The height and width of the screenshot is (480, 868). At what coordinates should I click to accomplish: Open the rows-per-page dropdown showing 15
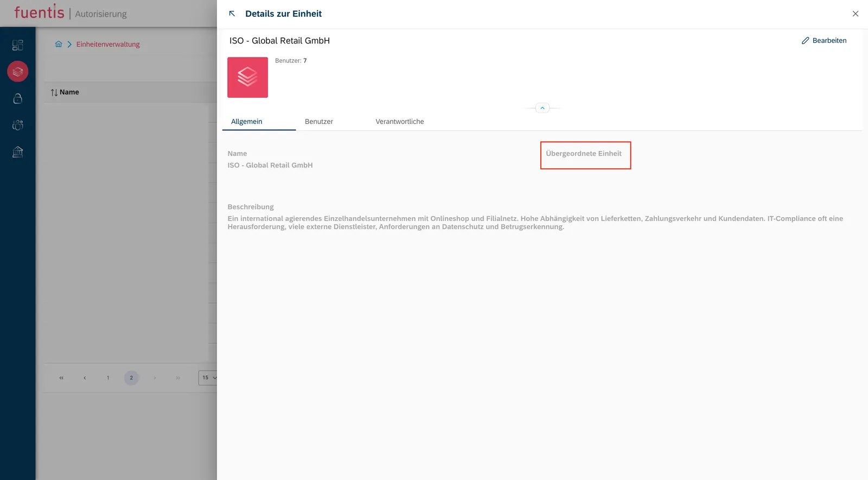pyautogui.click(x=208, y=378)
